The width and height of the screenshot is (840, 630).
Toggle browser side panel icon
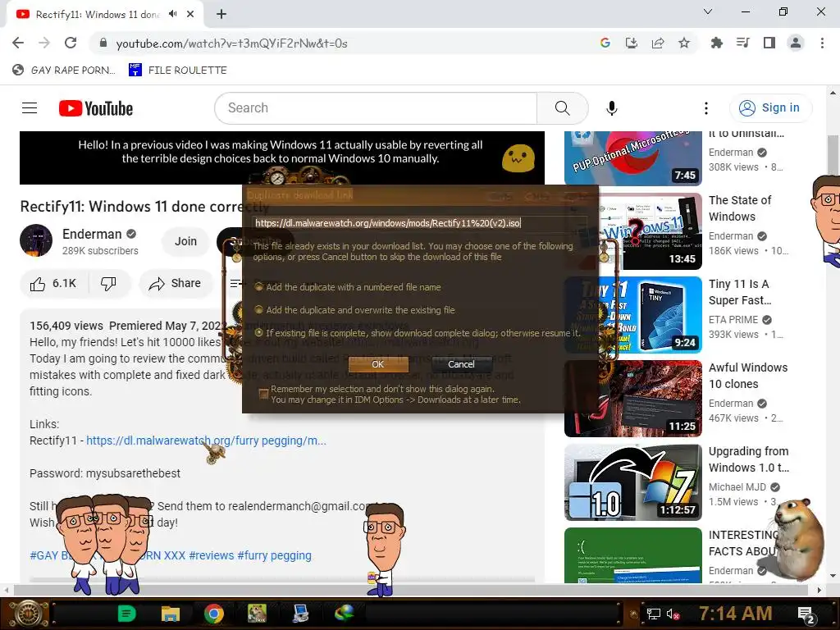coord(769,43)
